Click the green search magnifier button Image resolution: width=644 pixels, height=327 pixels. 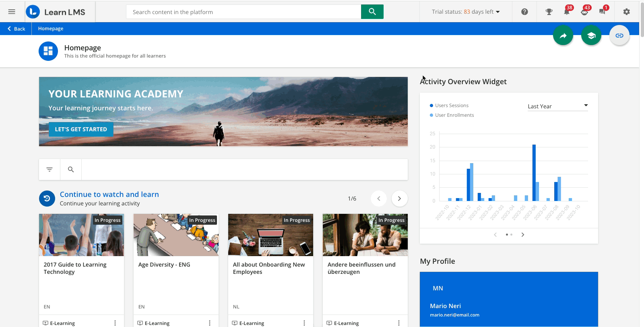[372, 12]
